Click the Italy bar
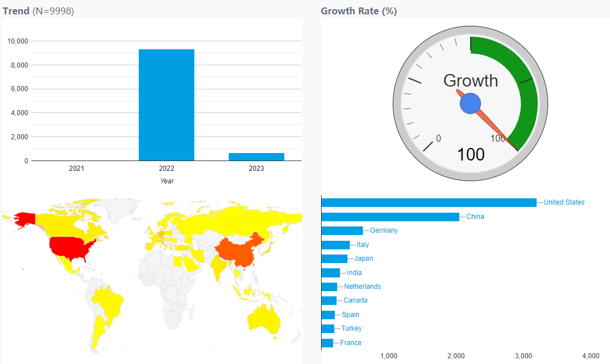The height and width of the screenshot is (364, 610). pyautogui.click(x=335, y=245)
